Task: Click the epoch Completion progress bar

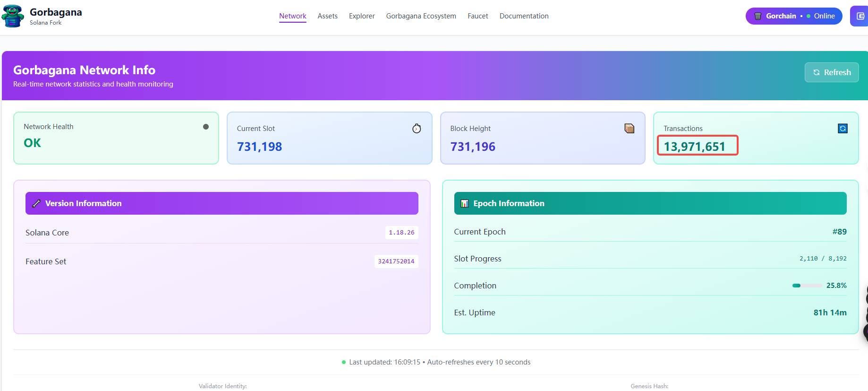Action: pyautogui.click(x=807, y=286)
